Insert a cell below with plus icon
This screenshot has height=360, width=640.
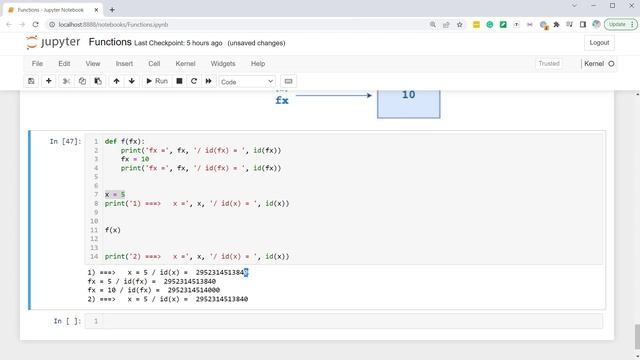(49, 81)
